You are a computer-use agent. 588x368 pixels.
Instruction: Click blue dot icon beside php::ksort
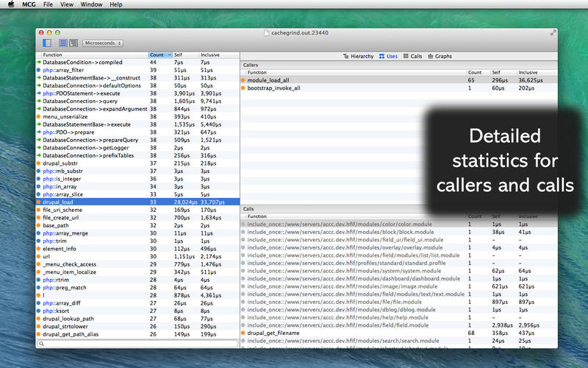(x=38, y=311)
